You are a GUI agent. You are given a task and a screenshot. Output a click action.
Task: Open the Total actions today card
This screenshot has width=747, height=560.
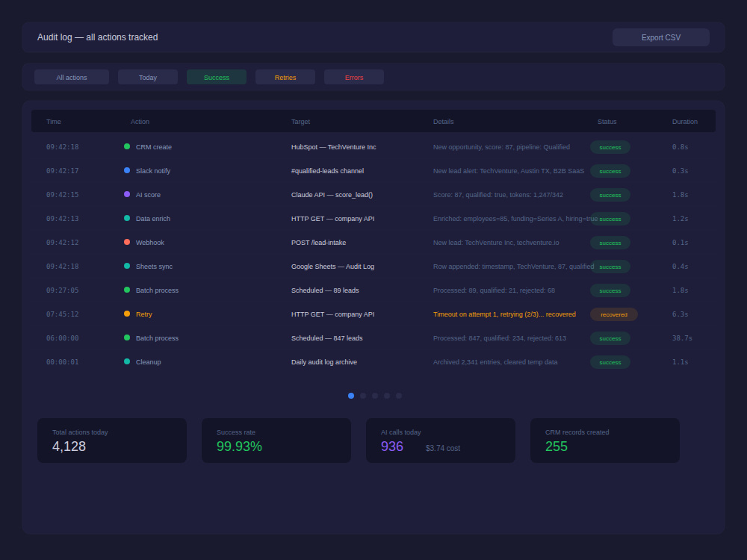[x=112, y=441]
